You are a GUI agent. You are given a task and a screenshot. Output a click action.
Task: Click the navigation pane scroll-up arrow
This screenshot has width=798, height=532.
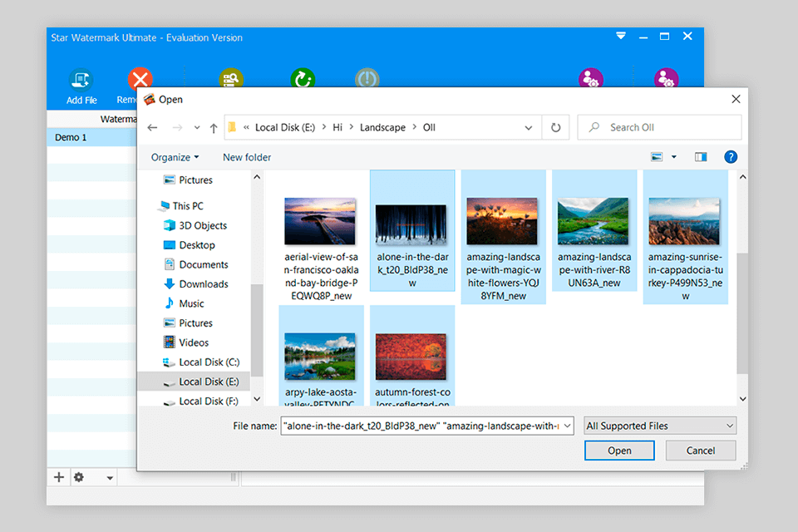[257, 177]
